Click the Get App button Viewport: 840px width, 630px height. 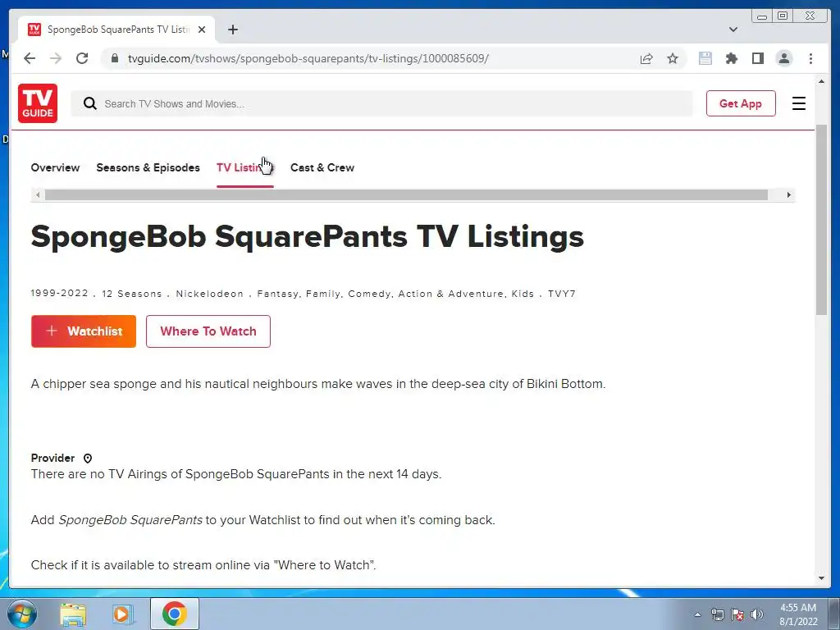click(x=741, y=103)
